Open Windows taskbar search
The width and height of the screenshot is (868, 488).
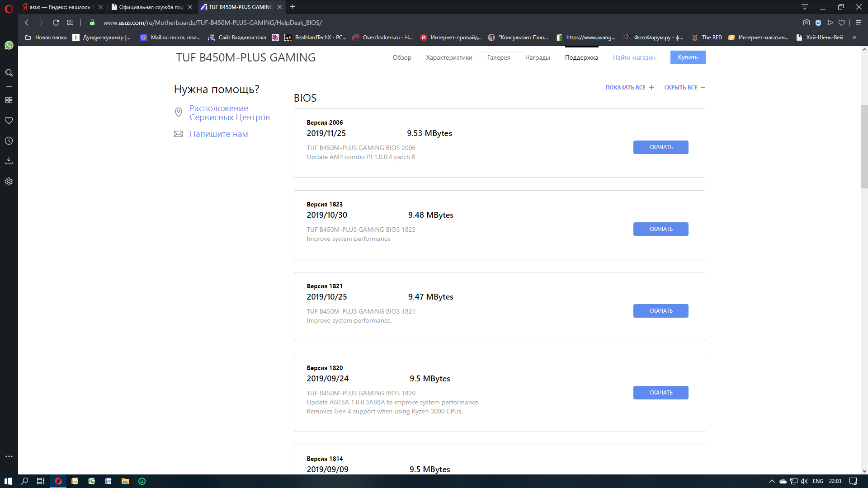(x=24, y=481)
